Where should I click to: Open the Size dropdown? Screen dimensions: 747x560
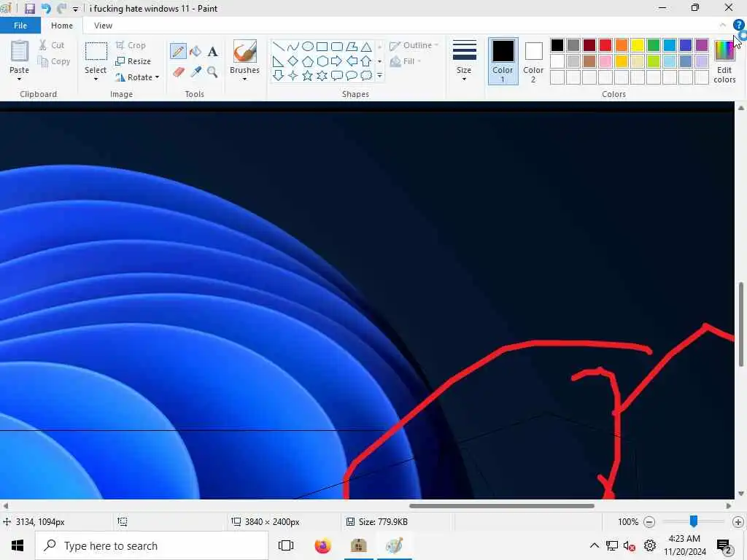point(464,61)
